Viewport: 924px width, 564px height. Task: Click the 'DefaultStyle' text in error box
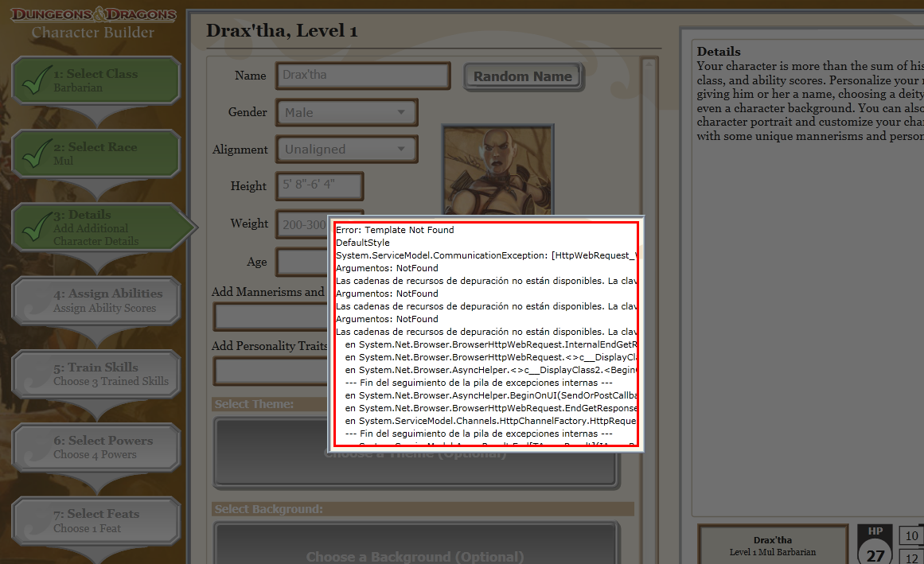tap(362, 243)
